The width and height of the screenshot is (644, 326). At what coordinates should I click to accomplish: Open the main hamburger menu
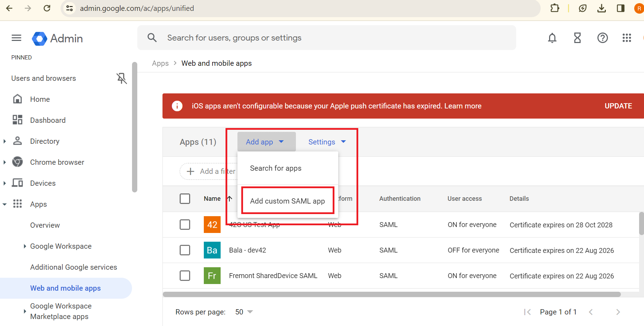click(16, 38)
